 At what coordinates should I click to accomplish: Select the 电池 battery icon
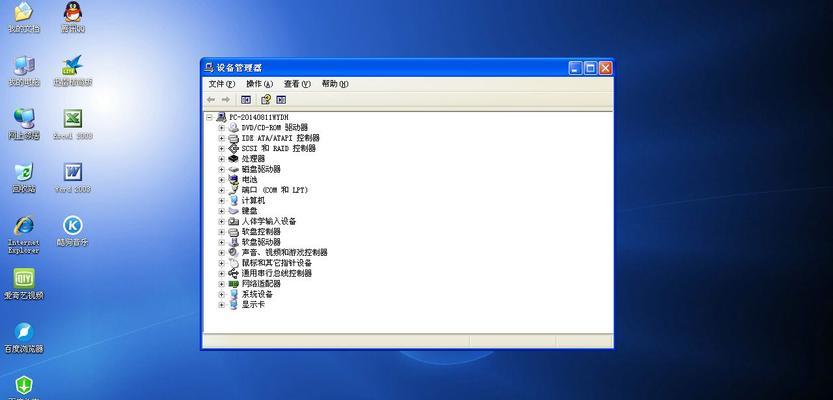233,180
